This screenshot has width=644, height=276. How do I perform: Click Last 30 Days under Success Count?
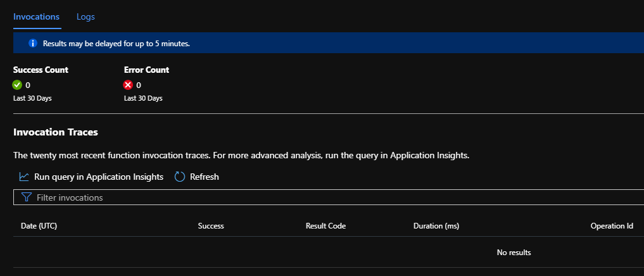coord(32,98)
